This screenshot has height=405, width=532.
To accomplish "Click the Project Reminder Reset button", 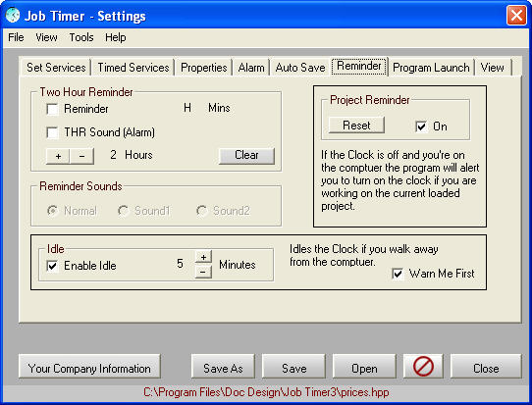I will (356, 126).
